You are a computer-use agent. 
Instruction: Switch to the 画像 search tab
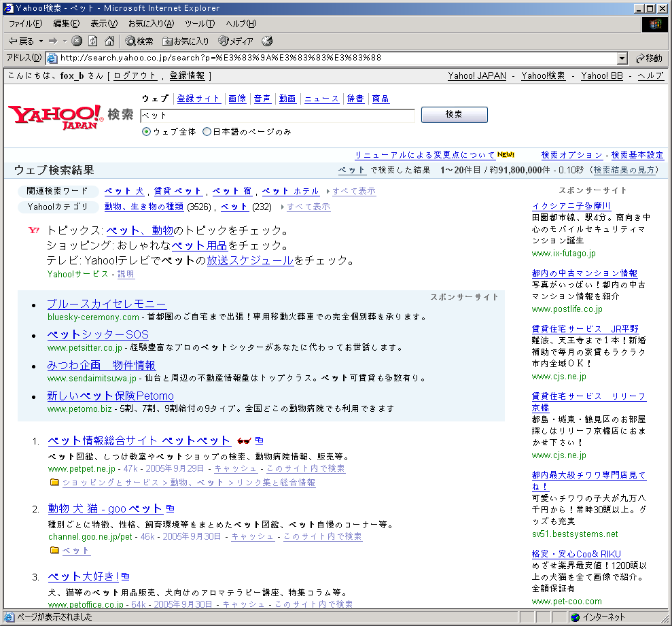coord(237,99)
